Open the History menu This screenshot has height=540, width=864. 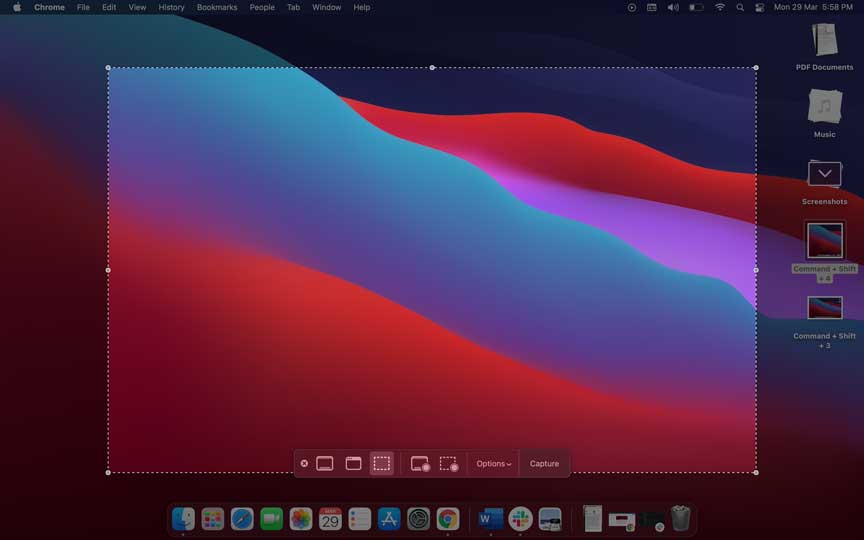(171, 7)
